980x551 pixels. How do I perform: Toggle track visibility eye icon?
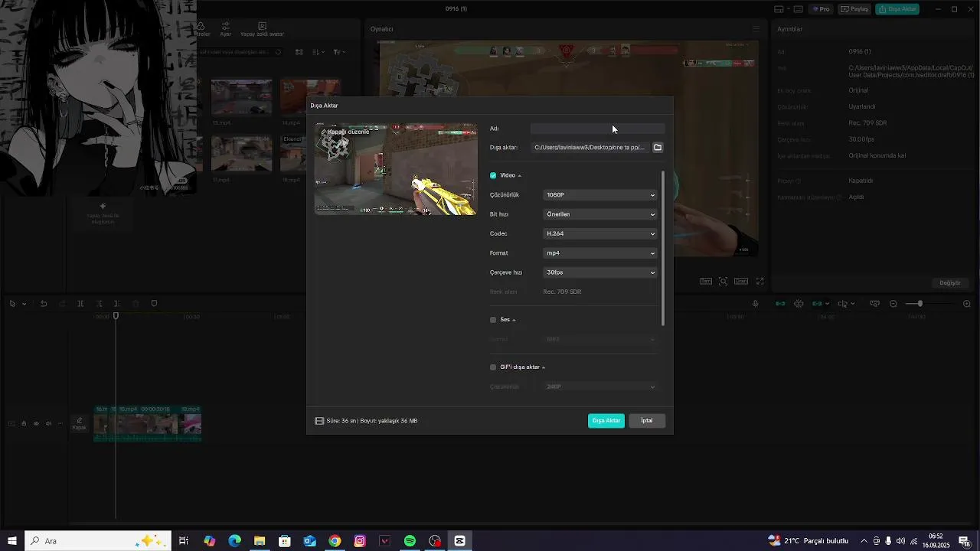coord(36,423)
